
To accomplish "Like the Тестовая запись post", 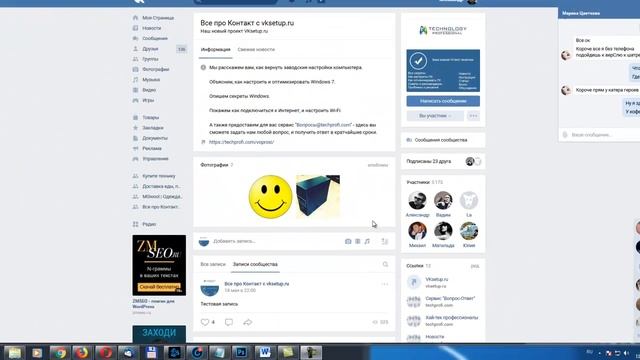I will point(205,322).
